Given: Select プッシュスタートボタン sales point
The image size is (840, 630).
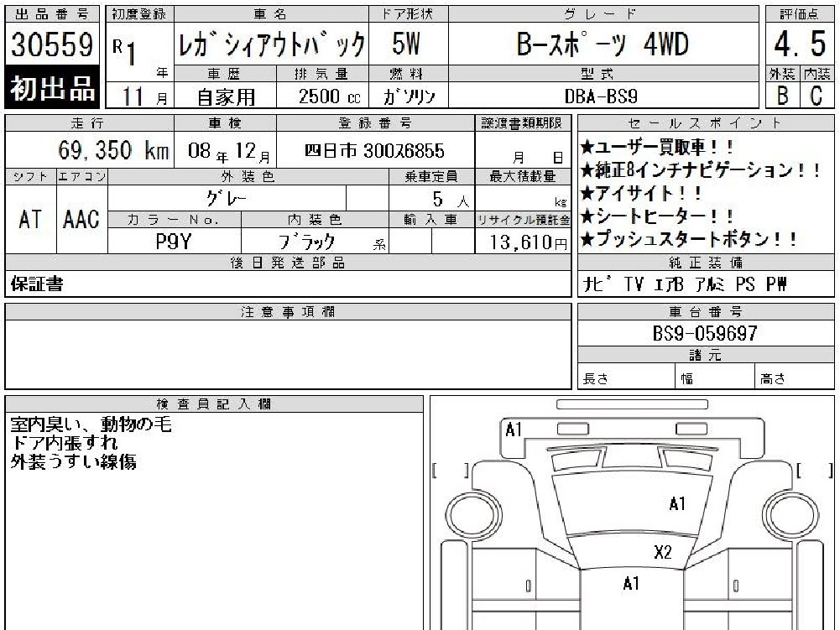Looking at the screenshot, I should pyautogui.click(x=689, y=239).
